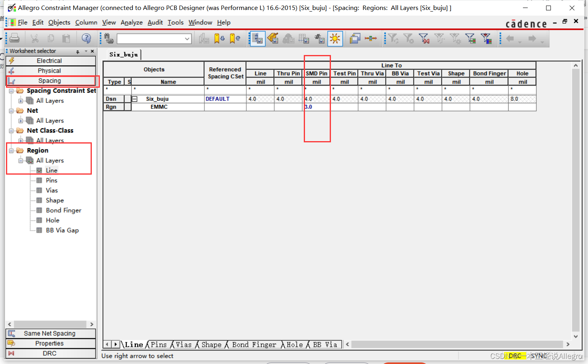Viewport: 588px width, 364px height.
Task: Click the Print icon in the toolbar
Action: coord(15,38)
